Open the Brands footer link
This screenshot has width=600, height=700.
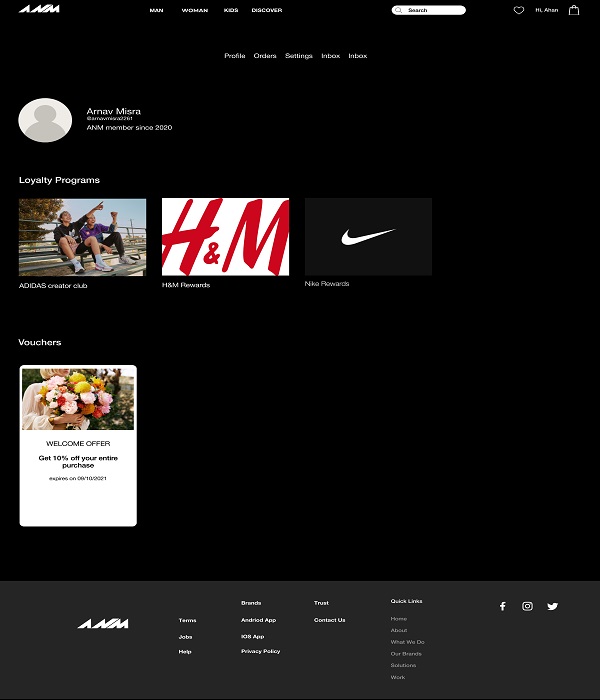[x=251, y=603]
